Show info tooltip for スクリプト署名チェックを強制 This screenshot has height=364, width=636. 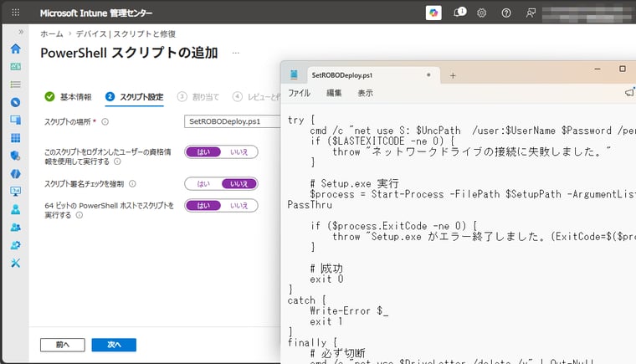coord(132,184)
